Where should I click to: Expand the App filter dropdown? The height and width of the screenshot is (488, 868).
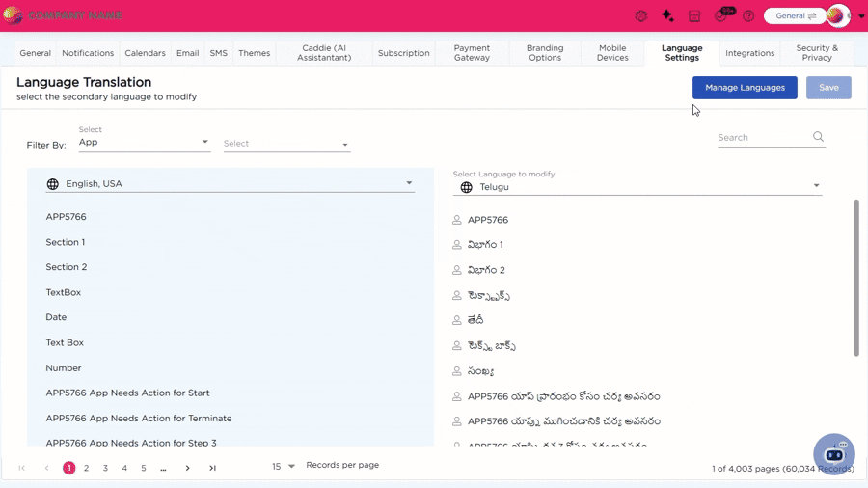click(145, 143)
